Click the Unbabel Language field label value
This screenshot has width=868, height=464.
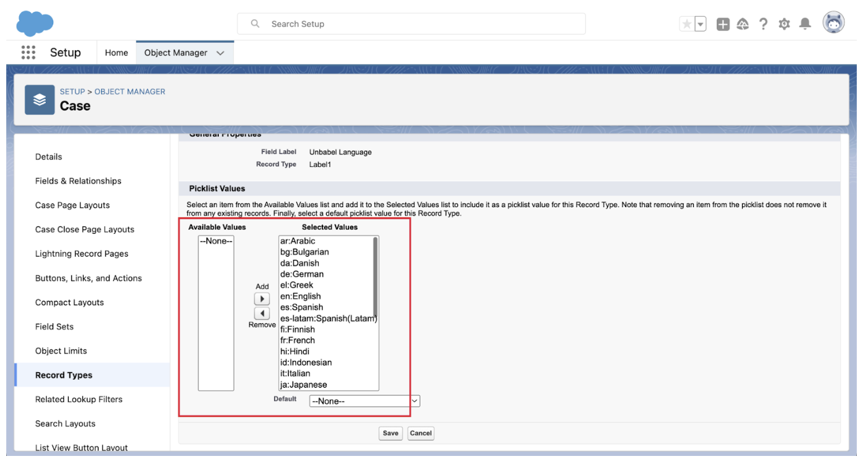340,152
